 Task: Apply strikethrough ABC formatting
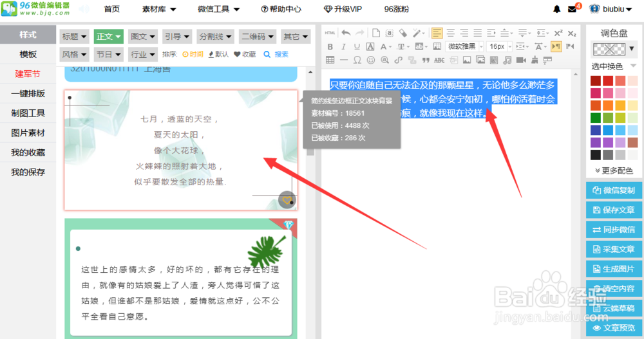[x=439, y=60]
